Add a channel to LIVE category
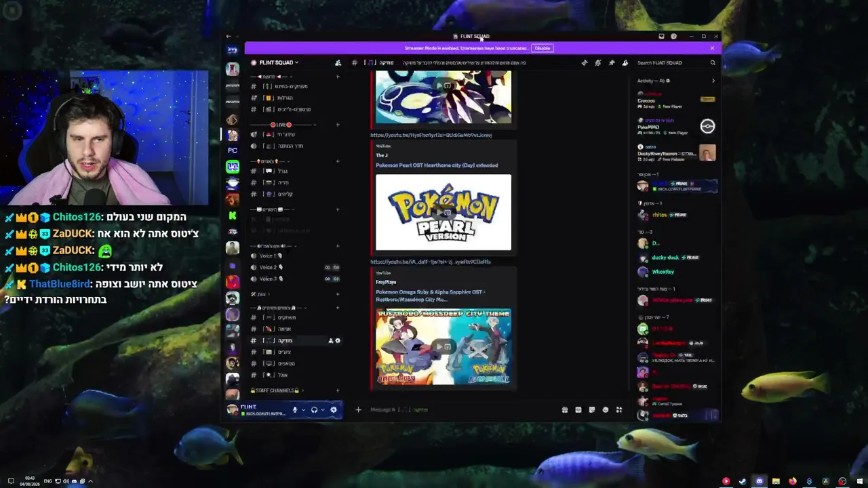The width and height of the screenshot is (868, 488). click(338, 125)
